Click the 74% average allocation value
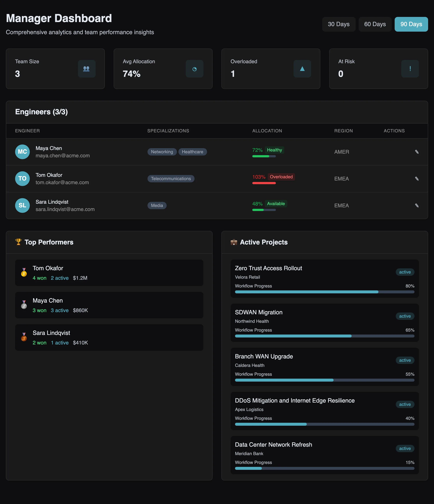 click(132, 74)
